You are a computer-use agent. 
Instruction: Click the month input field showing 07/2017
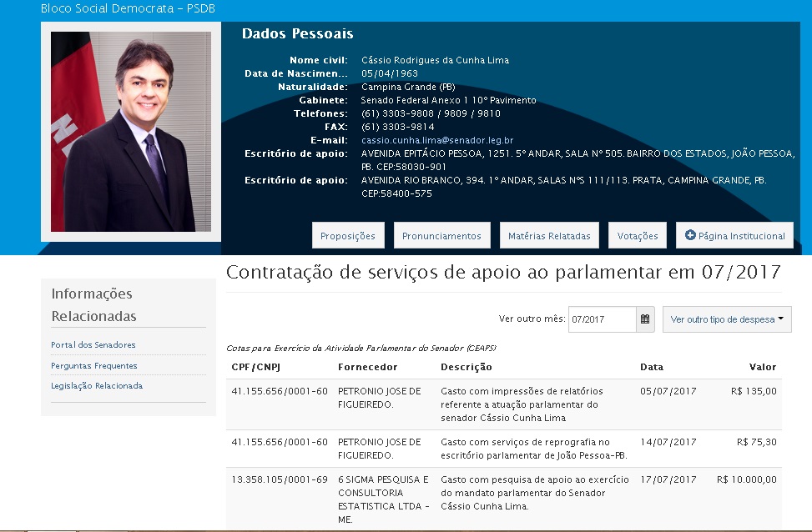click(x=602, y=319)
